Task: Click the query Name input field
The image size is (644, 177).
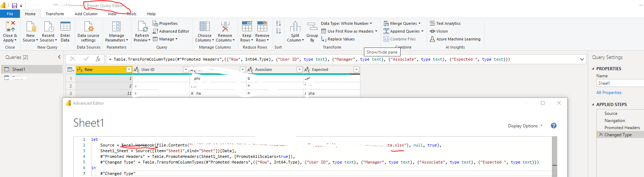Action: (620, 83)
